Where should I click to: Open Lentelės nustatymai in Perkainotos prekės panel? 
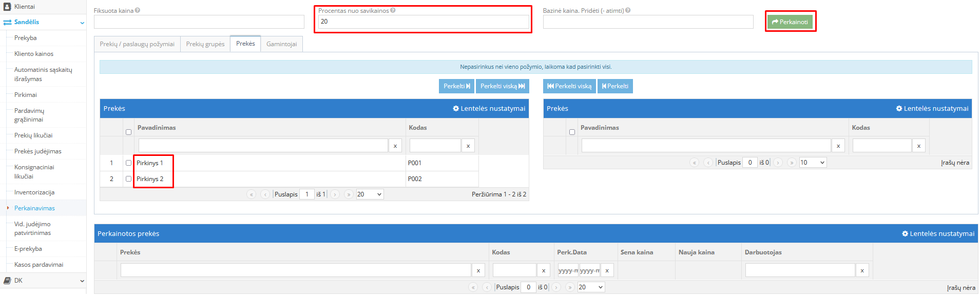tap(938, 234)
